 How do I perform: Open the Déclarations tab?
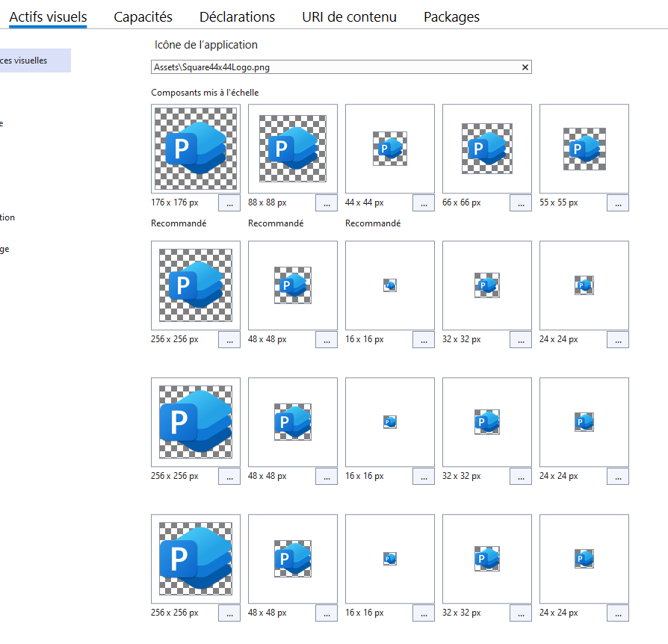[237, 16]
